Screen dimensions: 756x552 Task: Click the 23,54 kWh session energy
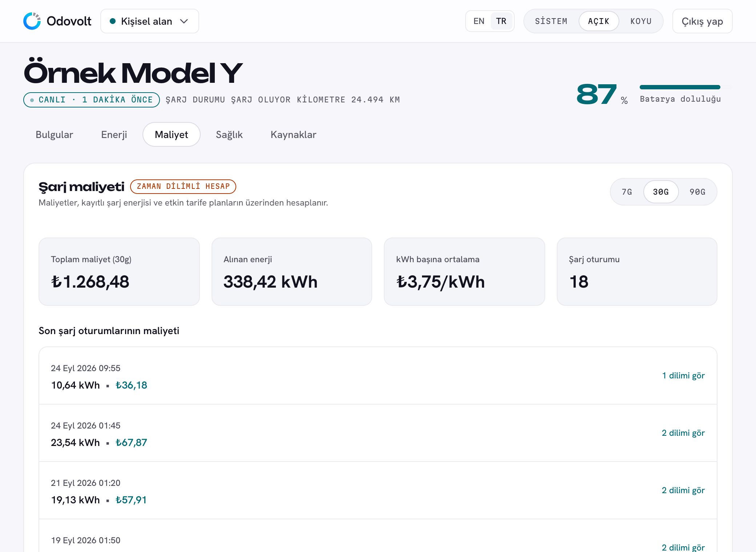[75, 442]
